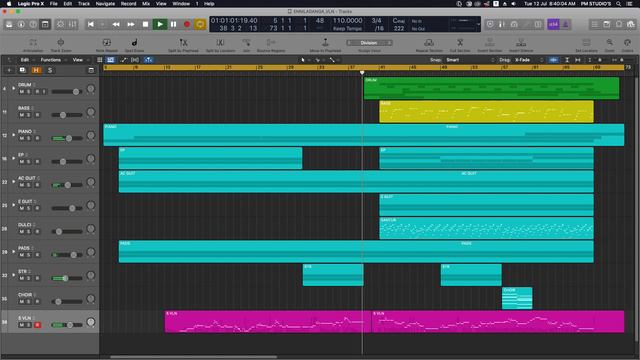Click the Insert Silence toolbar icon
This screenshot has height=360, width=640.
tap(521, 42)
